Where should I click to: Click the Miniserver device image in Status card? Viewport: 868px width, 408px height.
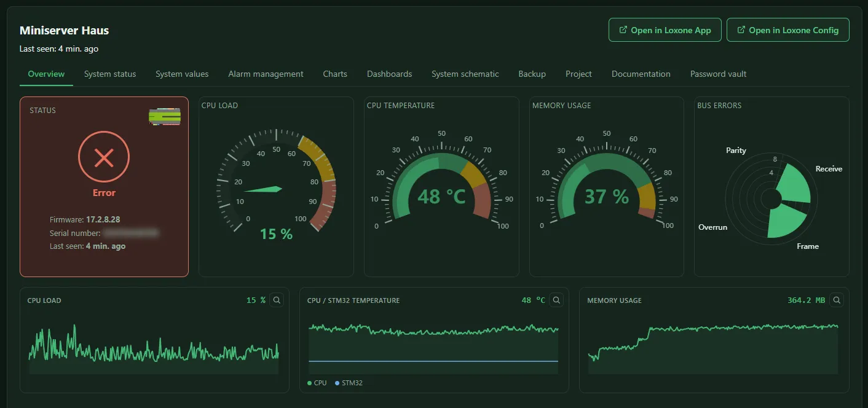(x=165, y=116)
